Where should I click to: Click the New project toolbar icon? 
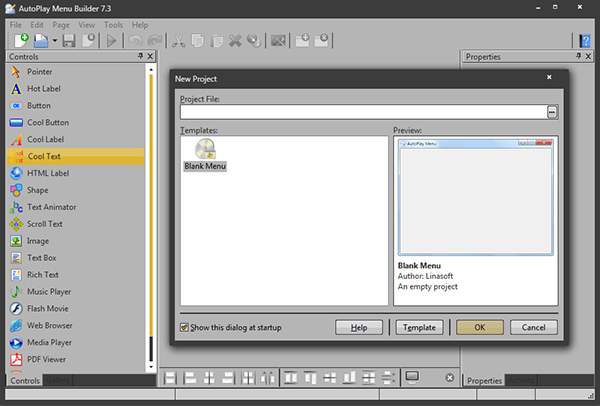(21, 40)
